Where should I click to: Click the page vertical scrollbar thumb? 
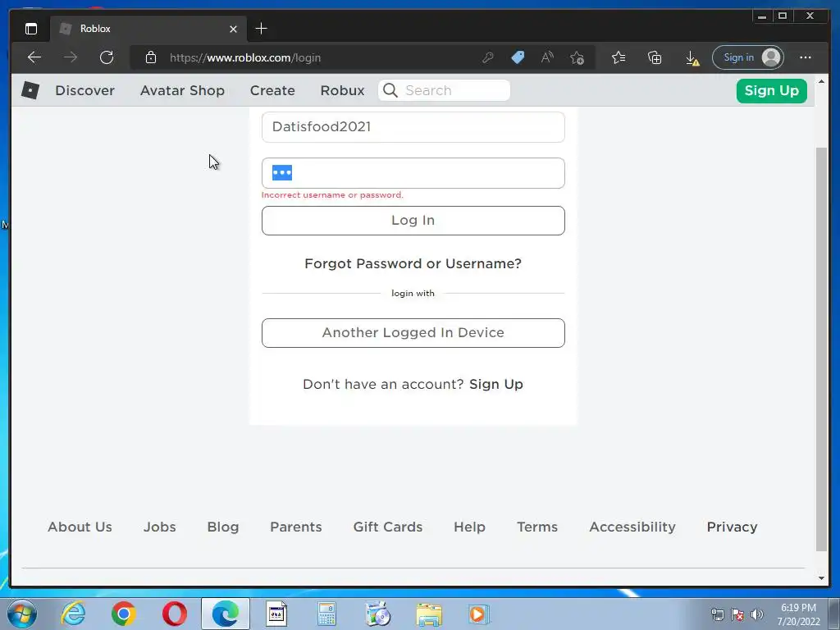[x=821, y=348]
